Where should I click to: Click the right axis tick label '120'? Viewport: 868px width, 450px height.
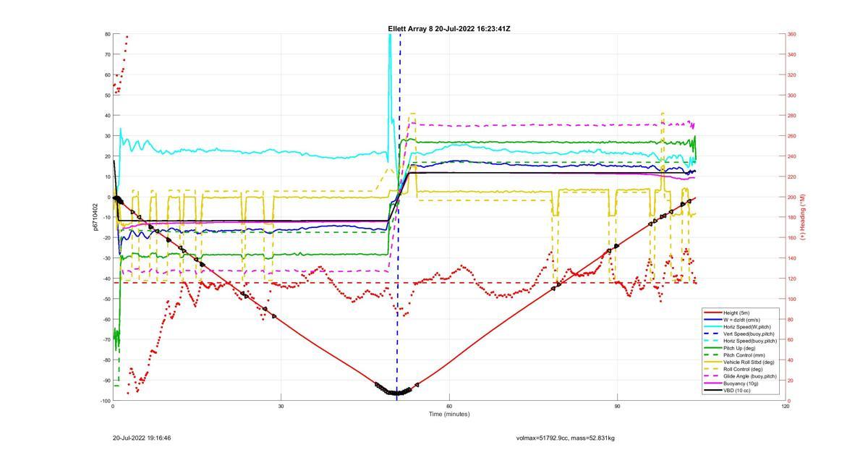pyautogui.click(x=792, y=279)
